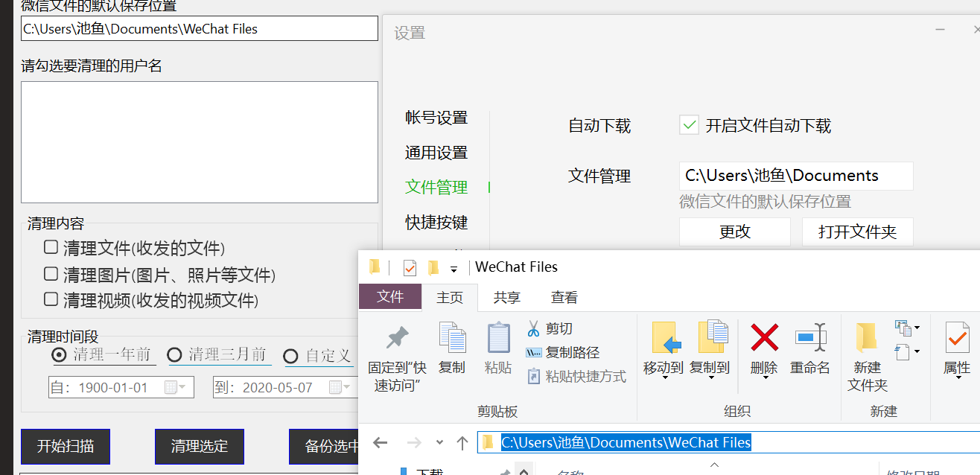Select the 清理三月前 radio button
The width and height of the screenshot is (980, 475).
(174, 354)
